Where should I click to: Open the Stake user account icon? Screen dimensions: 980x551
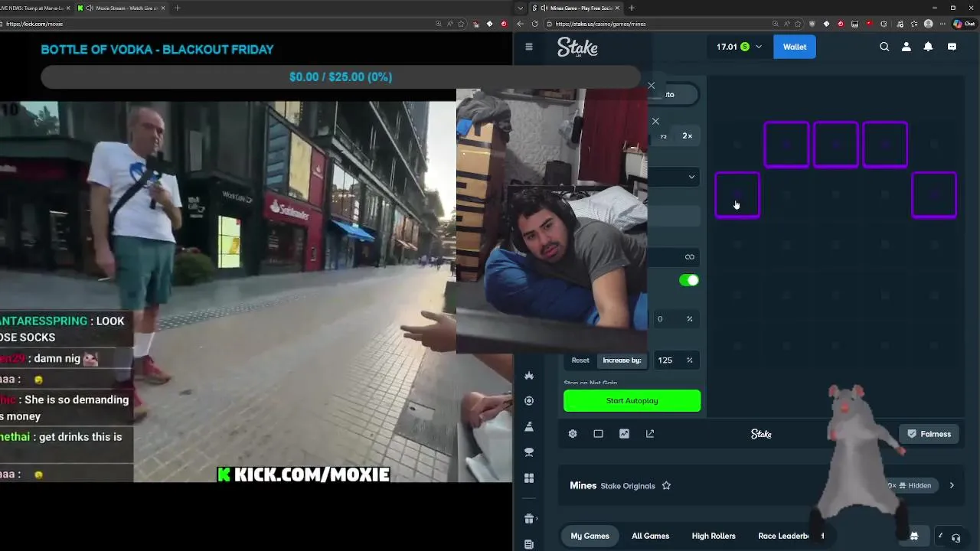tap(906, 47)
